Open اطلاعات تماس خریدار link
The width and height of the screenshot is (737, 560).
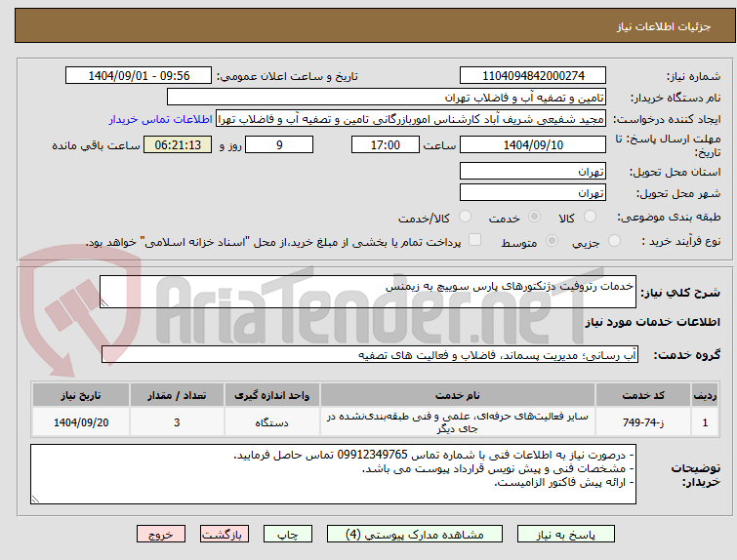[161, 119]
